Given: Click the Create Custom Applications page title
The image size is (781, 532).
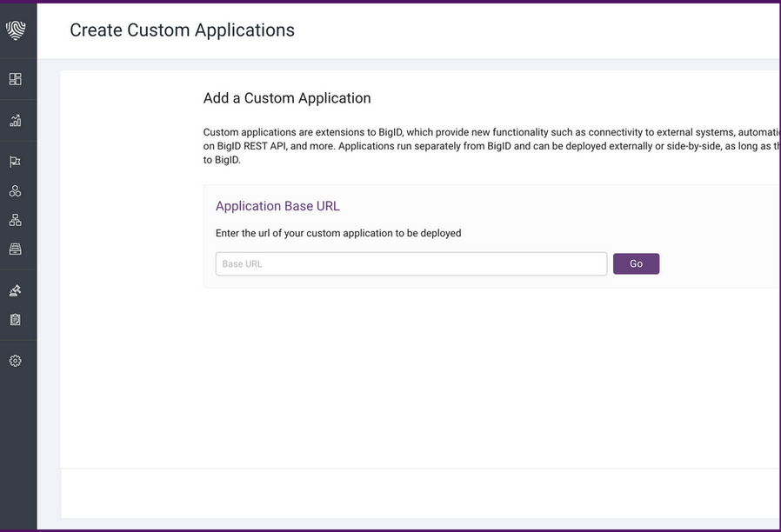Looking at the screenshot, I should tap(182, 30).
